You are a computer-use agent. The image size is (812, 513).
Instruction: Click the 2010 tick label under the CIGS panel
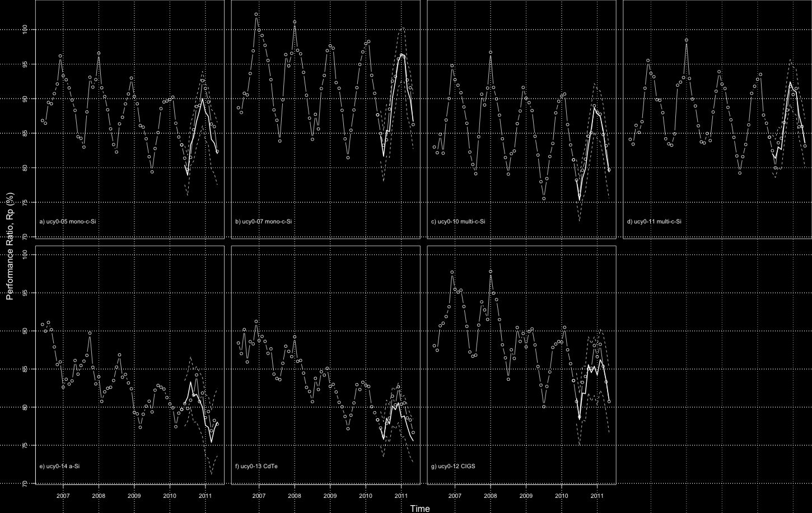562,496
